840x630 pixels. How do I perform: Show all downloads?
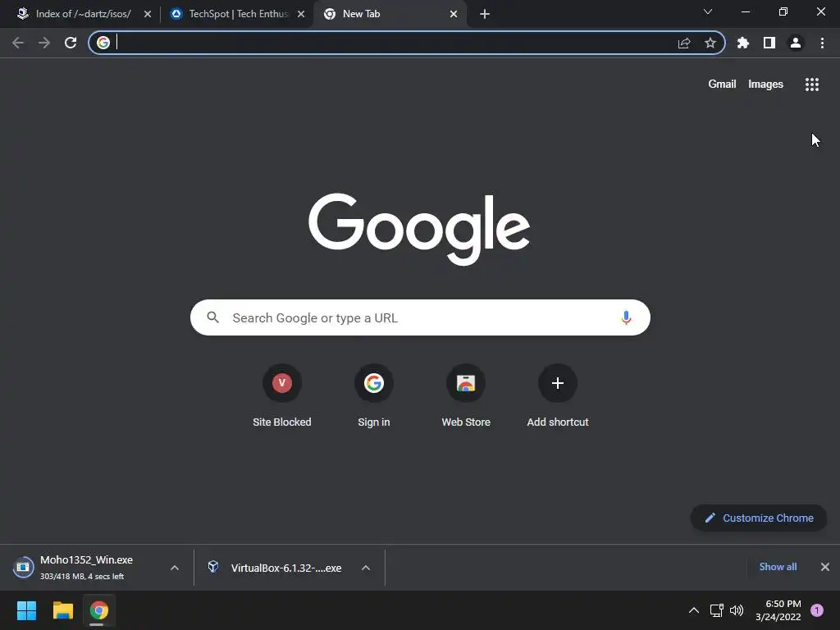tap(778, 567)
